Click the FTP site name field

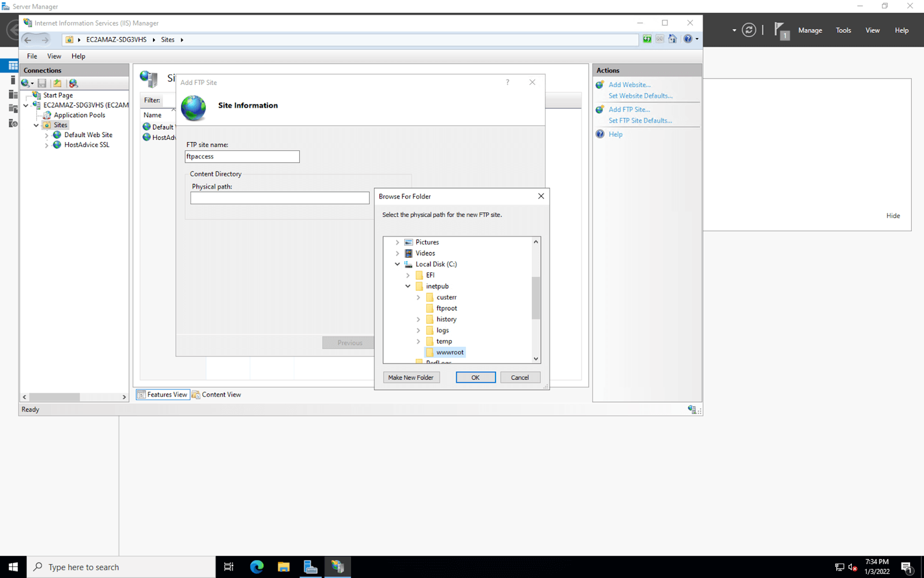[242, 157]
